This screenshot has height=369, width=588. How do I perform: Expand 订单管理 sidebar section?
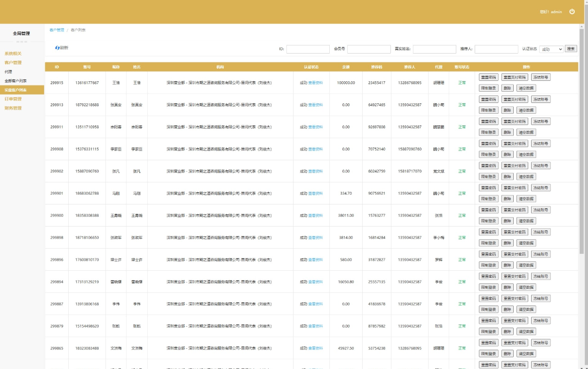[x=13, y=99]
